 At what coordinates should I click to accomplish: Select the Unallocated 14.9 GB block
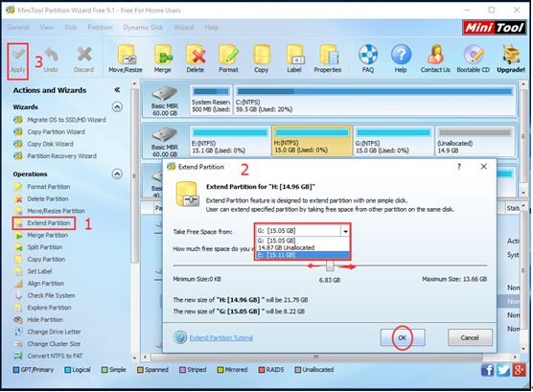pos(475,142)
